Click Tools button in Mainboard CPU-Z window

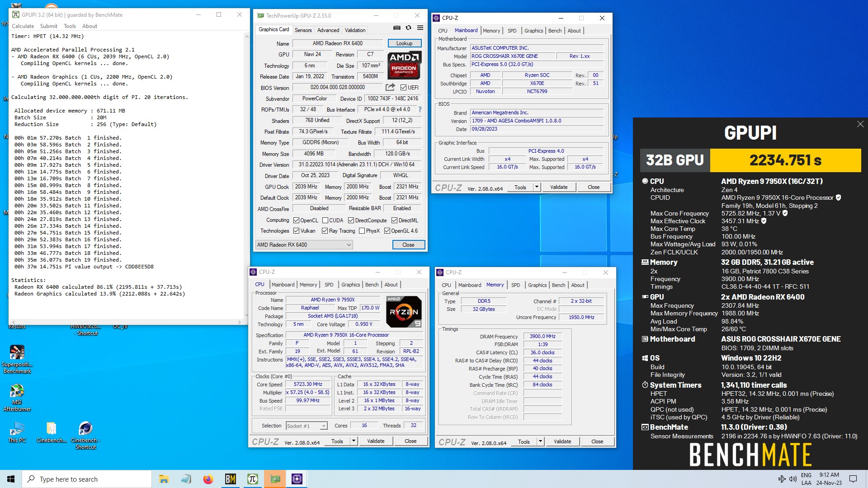click(520, 187)
